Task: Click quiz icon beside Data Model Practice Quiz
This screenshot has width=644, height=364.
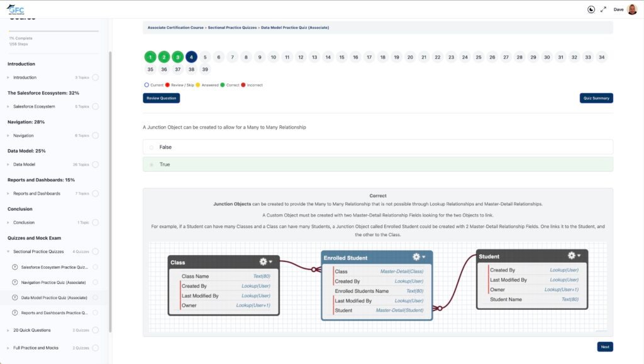Action: point(15,297)
